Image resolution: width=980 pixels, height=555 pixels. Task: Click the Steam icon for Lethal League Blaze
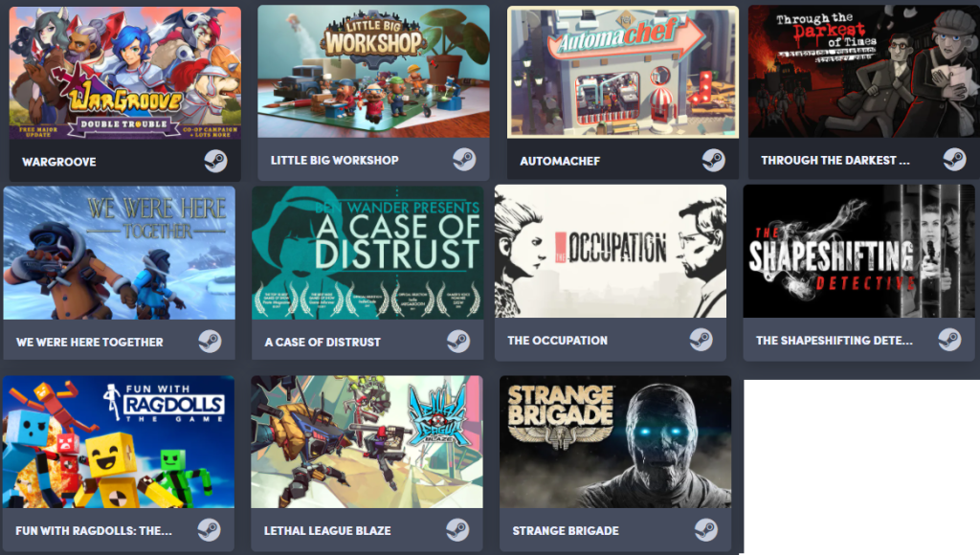tap(457, 530)
